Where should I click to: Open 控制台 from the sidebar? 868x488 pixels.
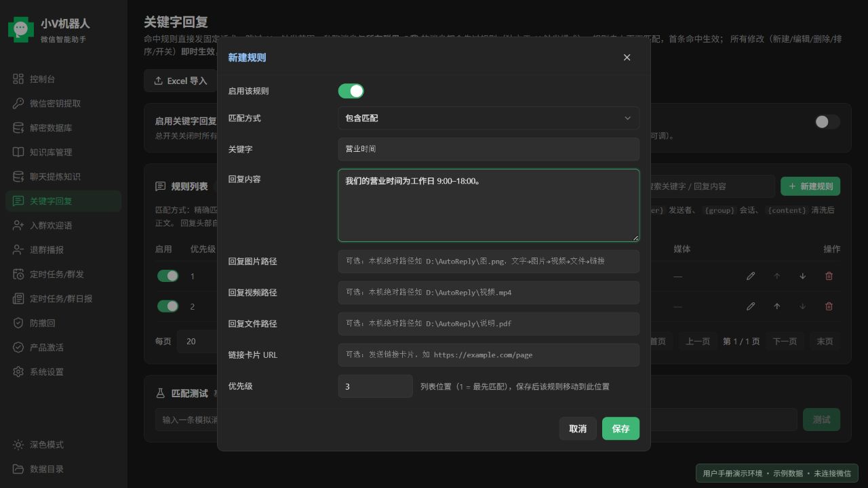coord(64,79)
